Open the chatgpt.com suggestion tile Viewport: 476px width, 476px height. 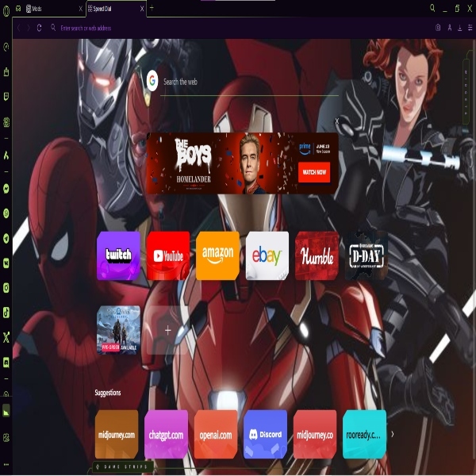[x=166, y=435]
